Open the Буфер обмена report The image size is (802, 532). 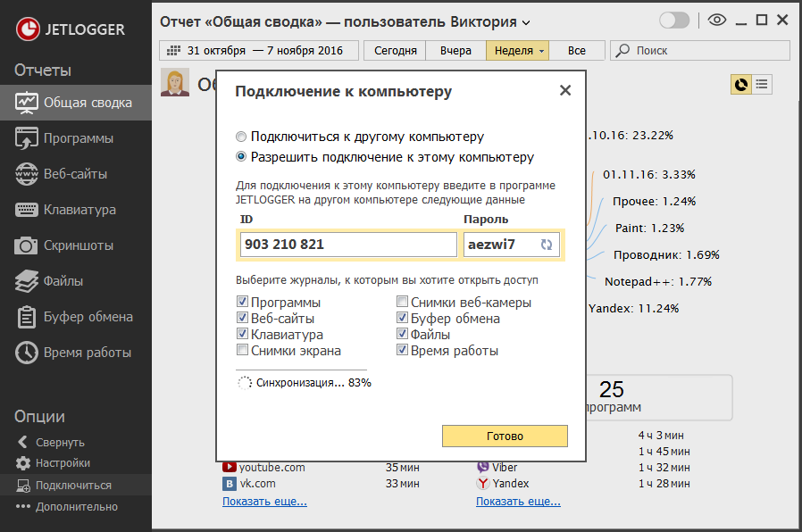click(x=76, y=317)
